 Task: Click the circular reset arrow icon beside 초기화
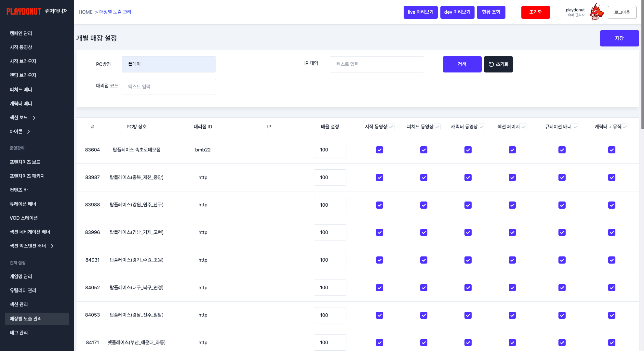pos(491,64)
